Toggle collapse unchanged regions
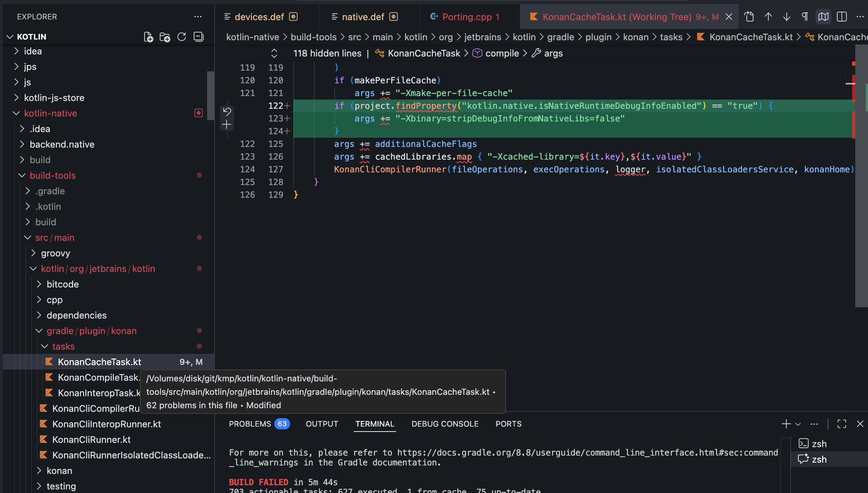 pyautogui.click(x=823, y=17)
